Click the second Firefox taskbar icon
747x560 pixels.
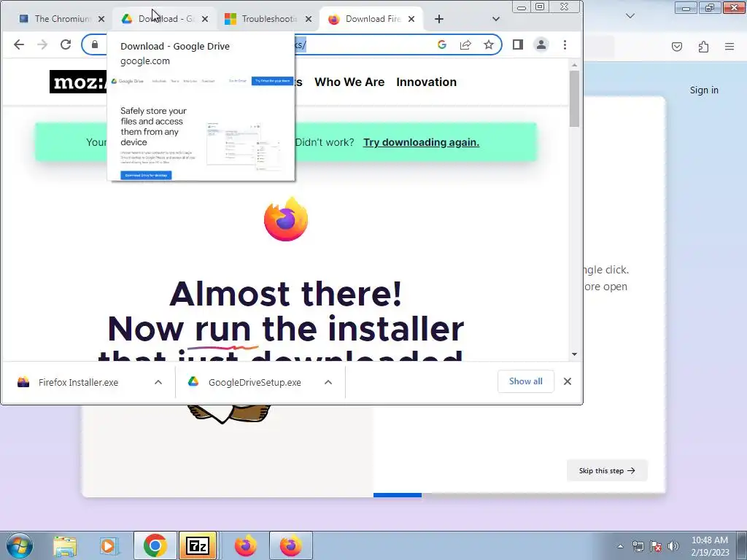click(x=291, y=545)
